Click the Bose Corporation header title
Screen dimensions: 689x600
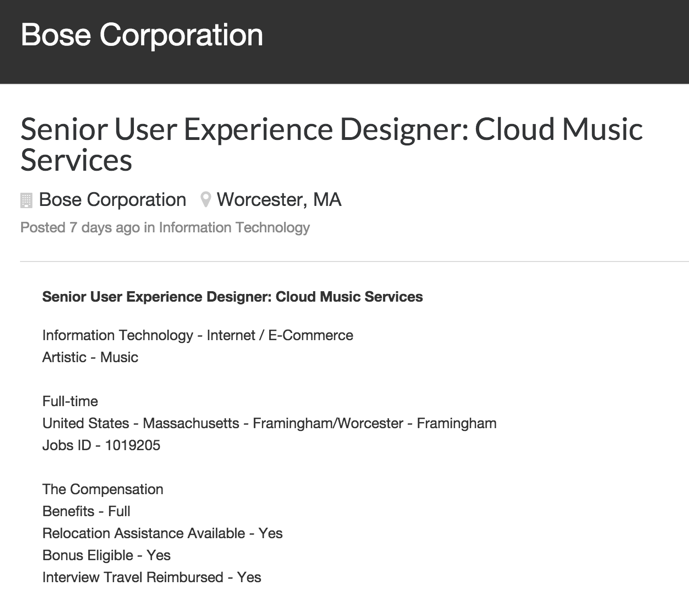click(141, 35)
